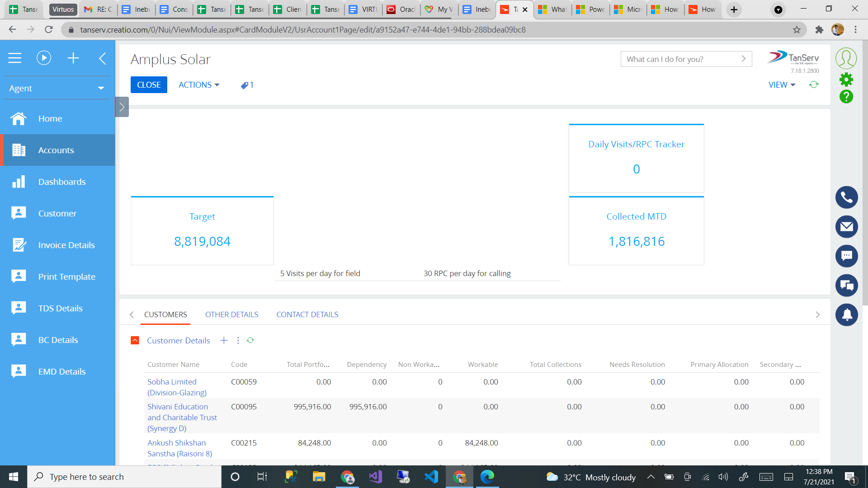Open Shivani Education and Charitable Trust link
The height and width of the screenshot is (488, 868).
click(x=182, y=418)
